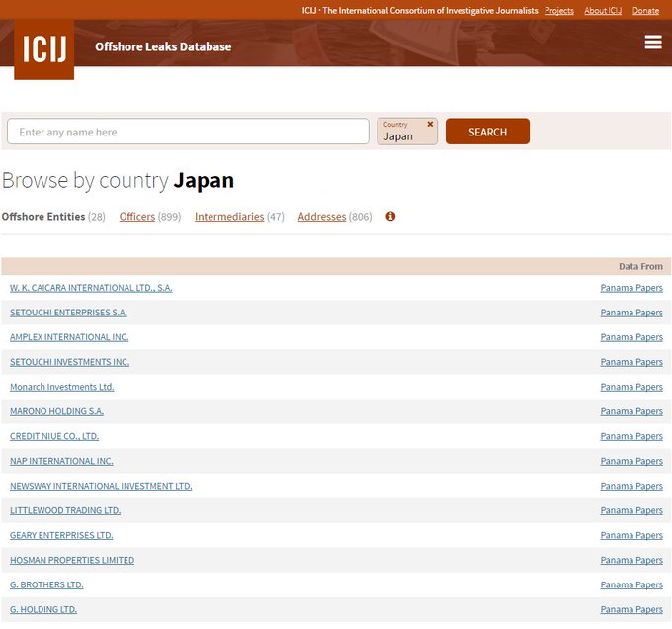Click Panama Papers in GEARY ENTERPRISES row
This screenshot has width=672, height=629.
coord(631,535)
